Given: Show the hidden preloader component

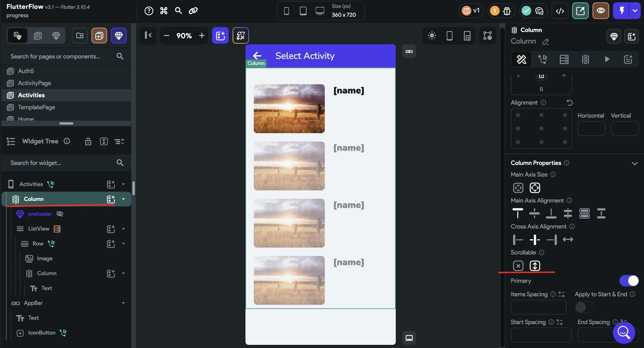Looking at the screenshot, I should (x=60, y=214).
